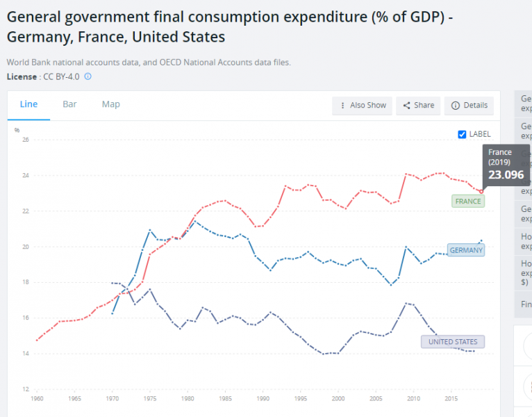Switch to the Bar chart tab
The width and height of the screenshot is (532, 417).
point(69,104)
